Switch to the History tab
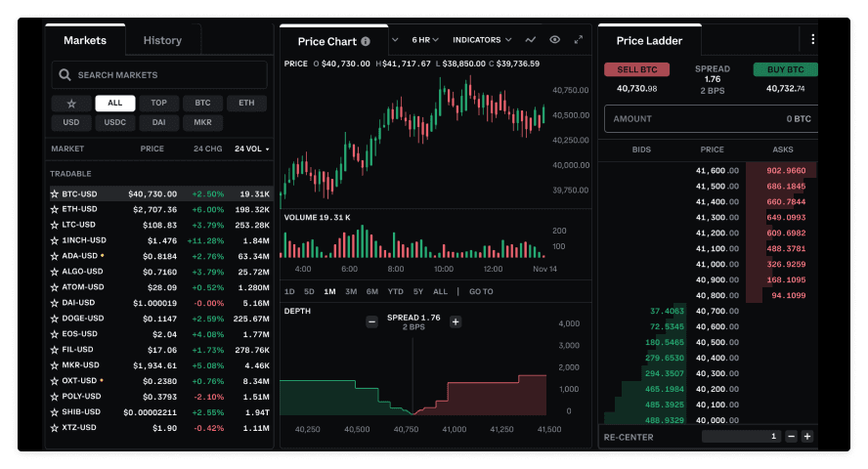The height and width of the screenshot is (469, 868). tap(162, 40)
